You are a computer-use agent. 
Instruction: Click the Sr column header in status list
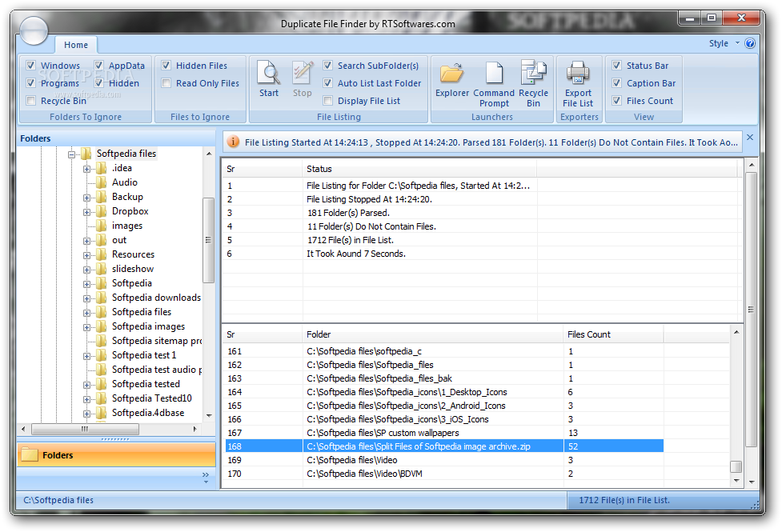(262, 169)
